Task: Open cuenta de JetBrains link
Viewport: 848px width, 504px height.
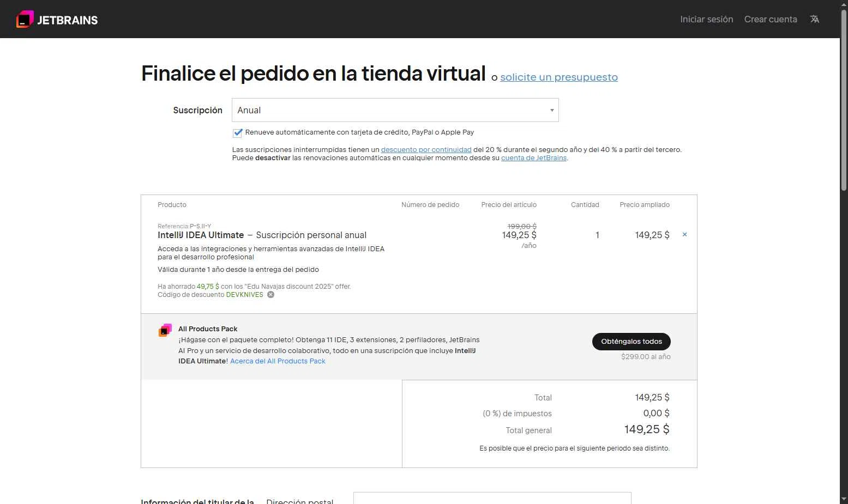Action: click(x=534, y=158)
